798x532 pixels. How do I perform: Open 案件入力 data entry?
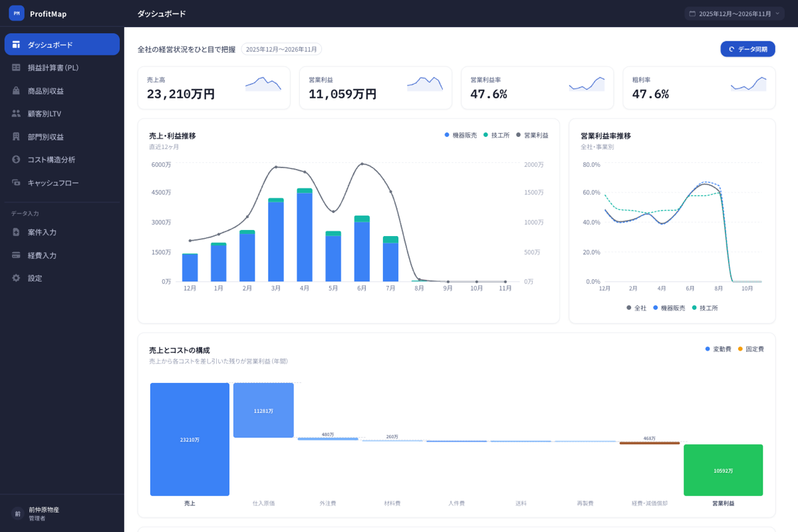[x=62, y=232]
